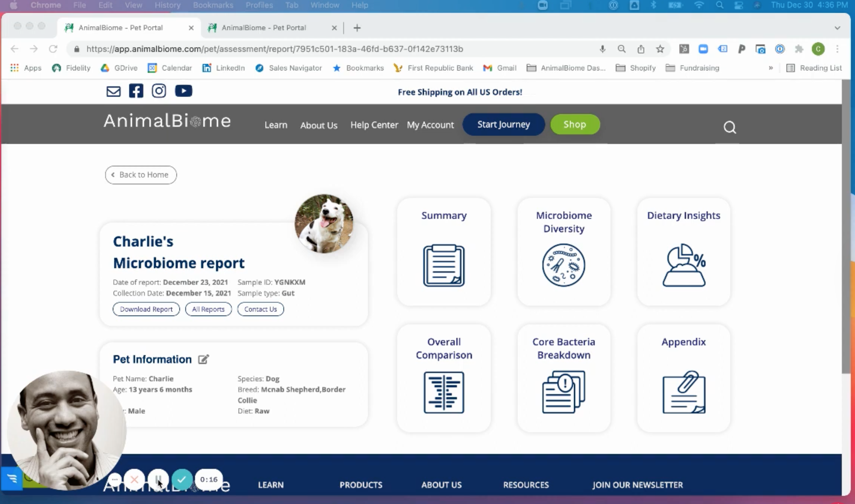The image size is (855, 504).
Task: Click the Download Report button
Action: [x=146, y=309]
